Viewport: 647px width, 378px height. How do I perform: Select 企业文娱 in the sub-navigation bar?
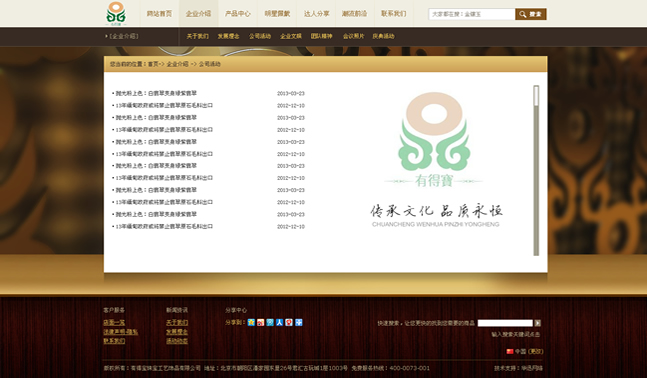tap(291, 36)
